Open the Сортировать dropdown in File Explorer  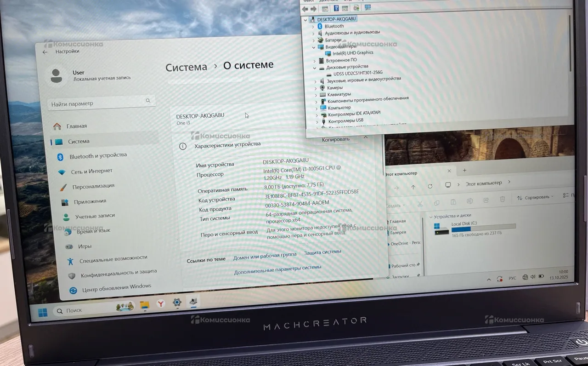click(x=536, y=197)
